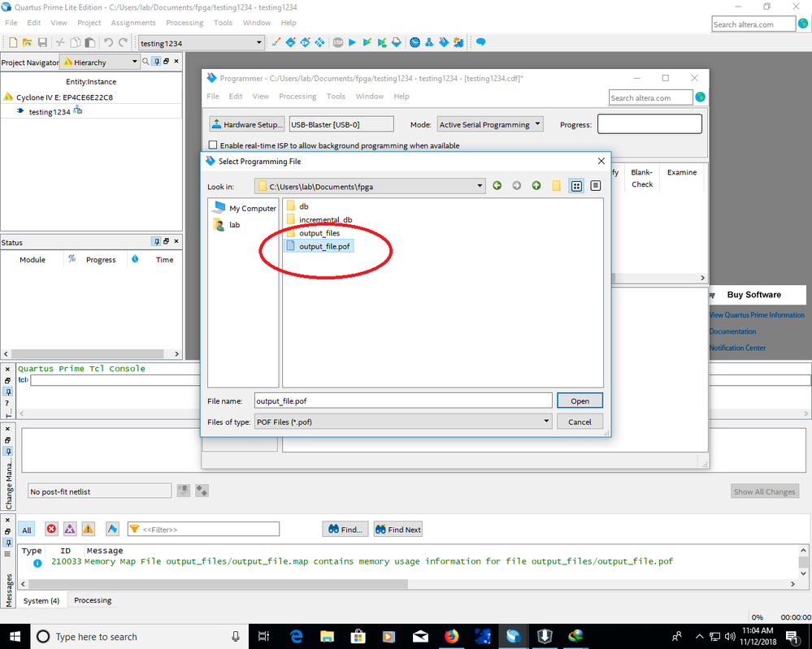This screenshot has height=649, width=812.
Task: Click the Find Next button
Action: click(x=398, y=530)
